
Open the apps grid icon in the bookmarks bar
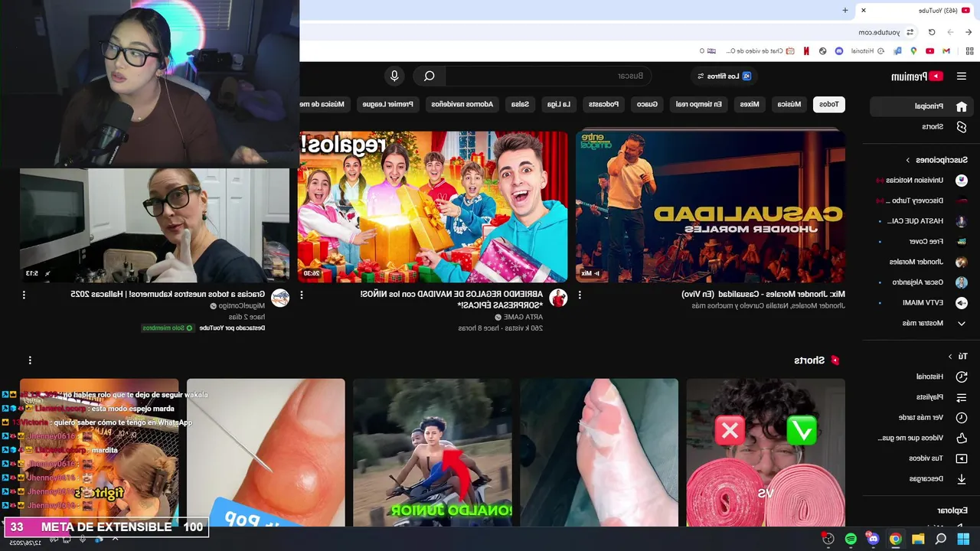tap(969, 51)
